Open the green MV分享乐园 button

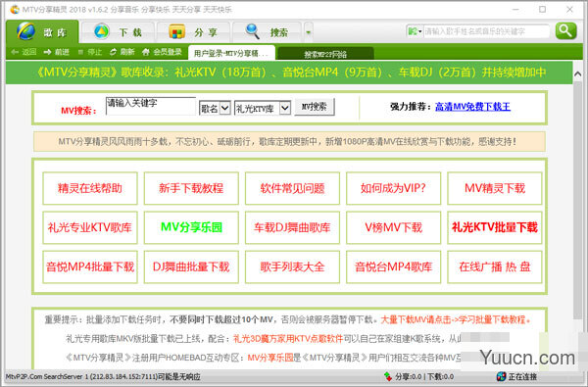(191, 227)
